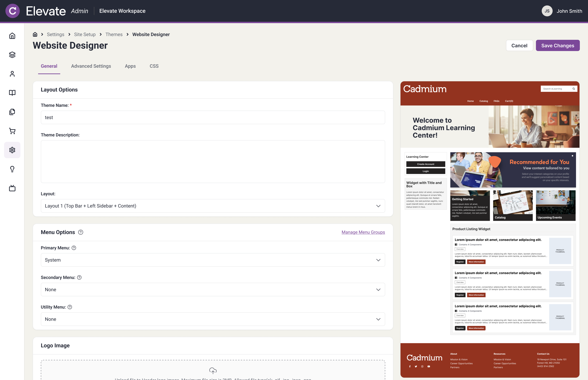This screenshot has width=588, height=380.
Task: Click the cloud upload icon
Action: (213, 371)
